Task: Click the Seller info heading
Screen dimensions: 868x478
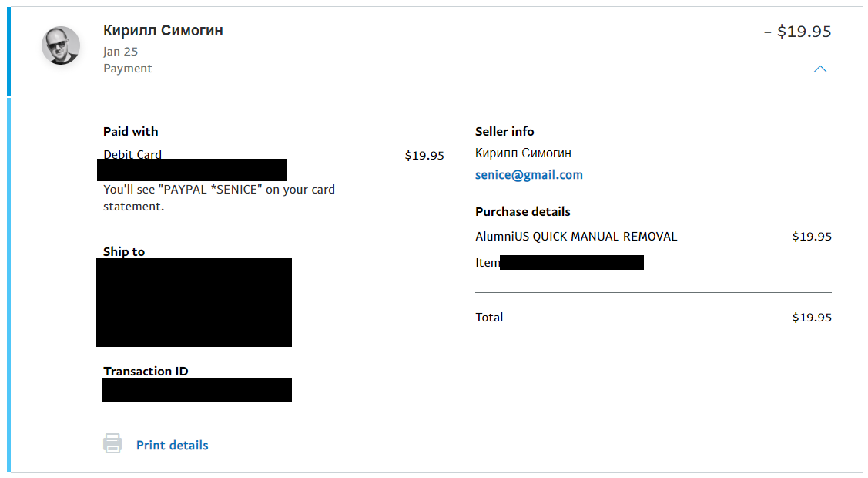Action: pos(504,132)
